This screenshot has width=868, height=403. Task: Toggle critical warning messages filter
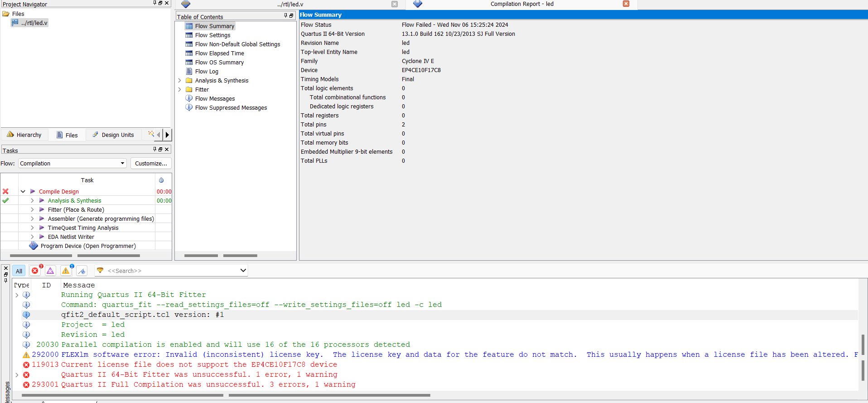50,271
